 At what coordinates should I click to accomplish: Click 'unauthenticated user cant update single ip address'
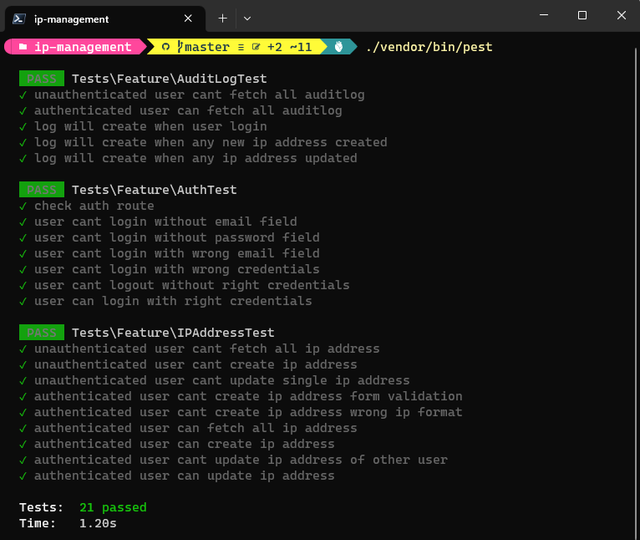(222, 381)
